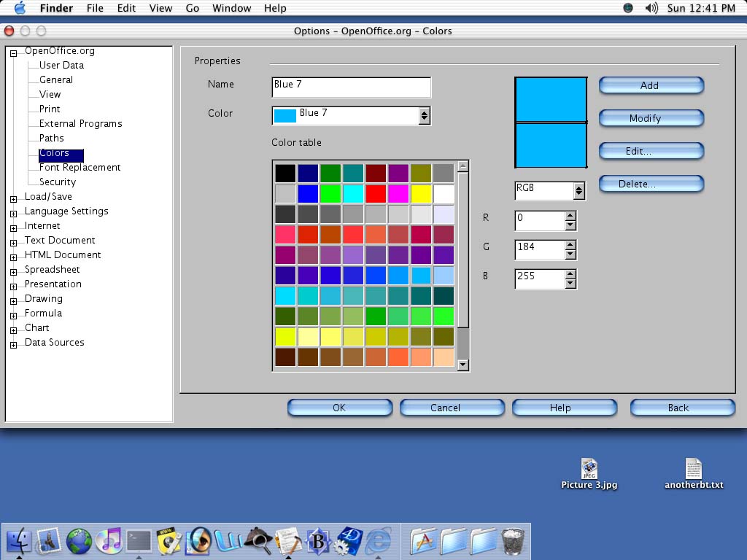The image size is (747, 560).
Task: Open Finder from the dock
Action: point(19,540)
